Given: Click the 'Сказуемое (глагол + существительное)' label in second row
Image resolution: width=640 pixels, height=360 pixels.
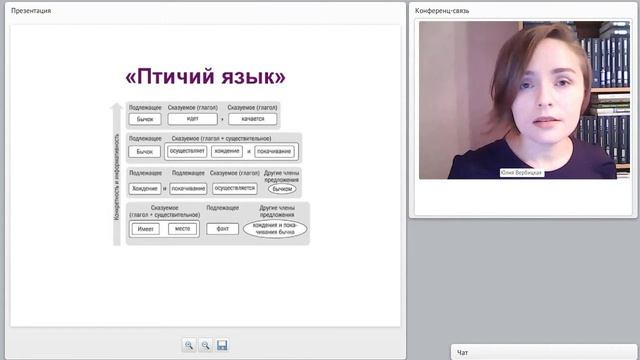Looking at the screenshot, I should coord(221,138).
